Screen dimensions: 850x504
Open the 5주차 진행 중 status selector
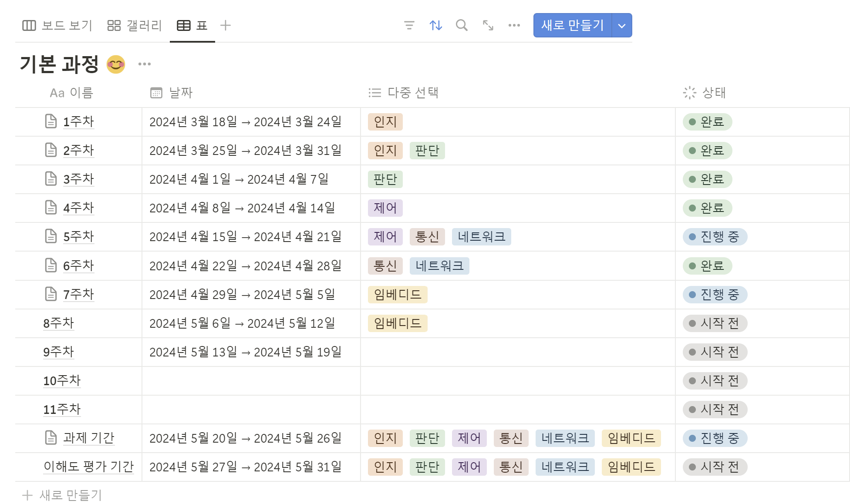(715, 237)
